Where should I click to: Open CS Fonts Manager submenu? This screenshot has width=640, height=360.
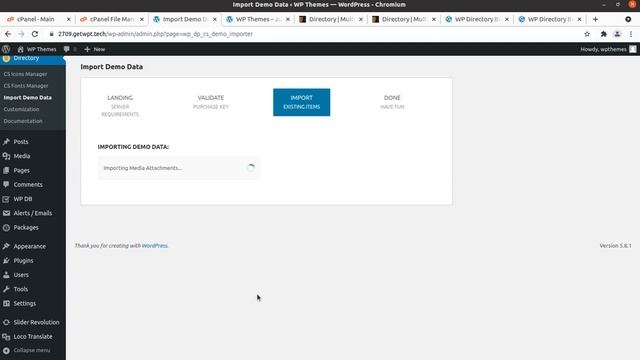[26, 86]
